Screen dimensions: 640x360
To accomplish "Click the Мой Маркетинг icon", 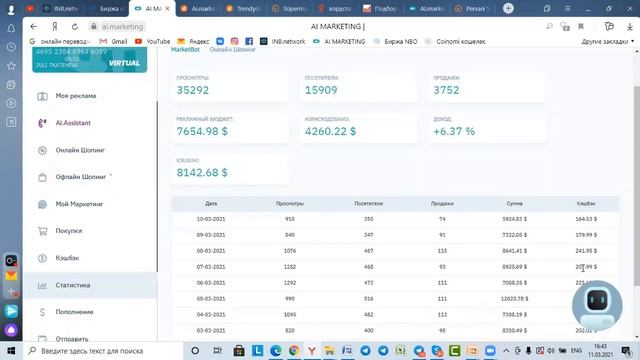I will coord(42,204).
